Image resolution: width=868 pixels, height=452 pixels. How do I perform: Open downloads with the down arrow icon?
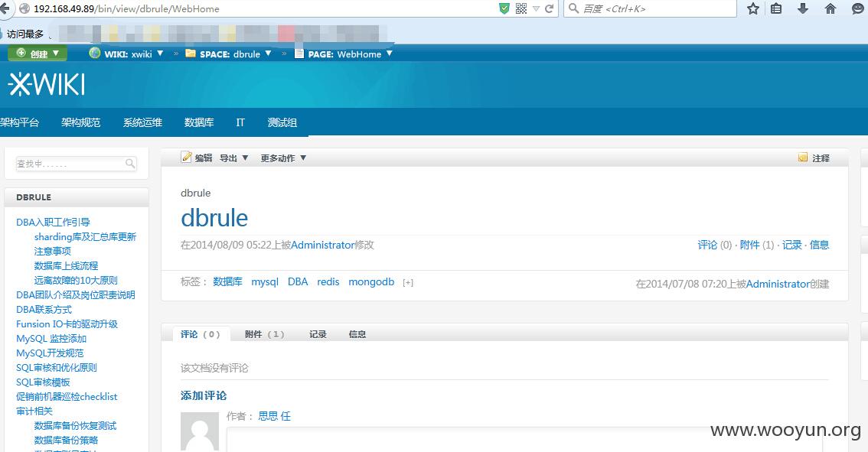click(803, 8)
